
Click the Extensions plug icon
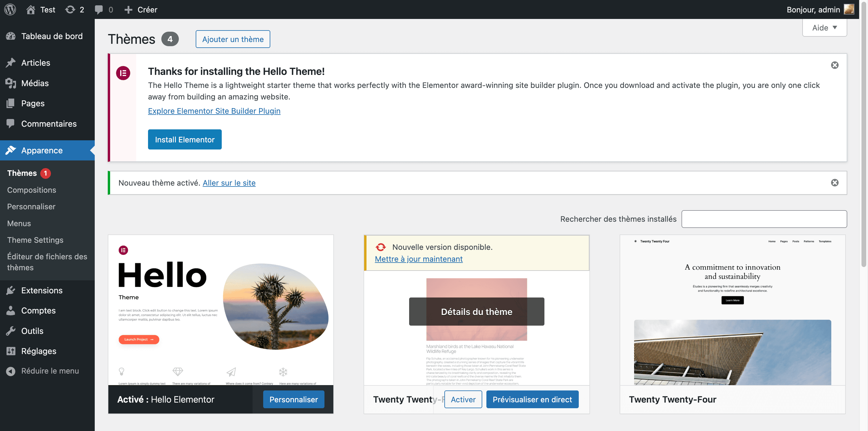(11, 290)
